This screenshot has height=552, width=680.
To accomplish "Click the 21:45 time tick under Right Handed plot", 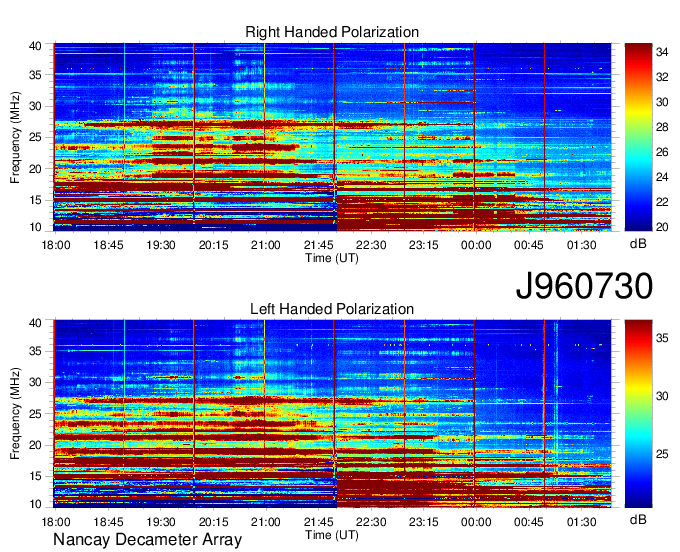I will point(319,245).
